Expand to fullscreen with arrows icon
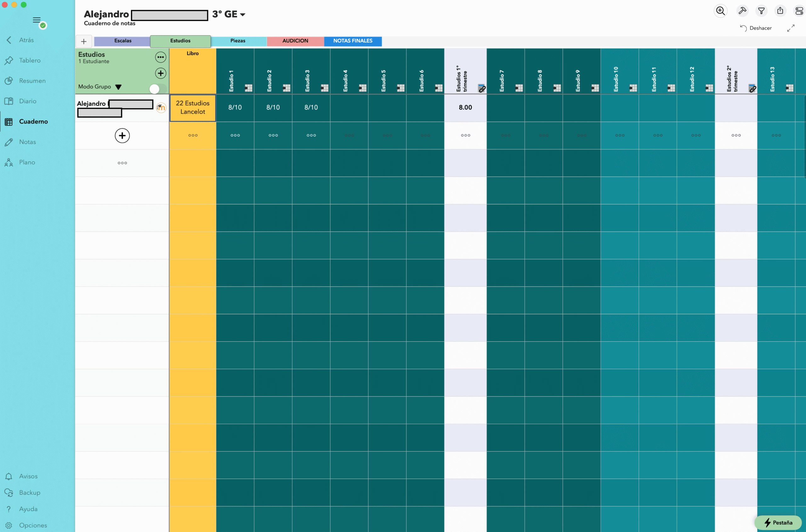The width and height of the screenshot is (806, 532). 791,28
